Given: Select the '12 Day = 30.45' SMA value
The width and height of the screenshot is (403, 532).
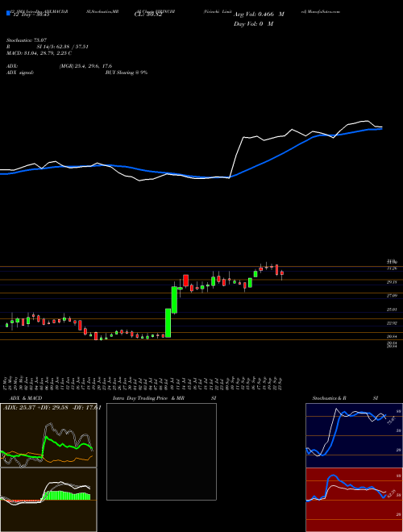Looking at the screenshot, I should coord(30,15).
